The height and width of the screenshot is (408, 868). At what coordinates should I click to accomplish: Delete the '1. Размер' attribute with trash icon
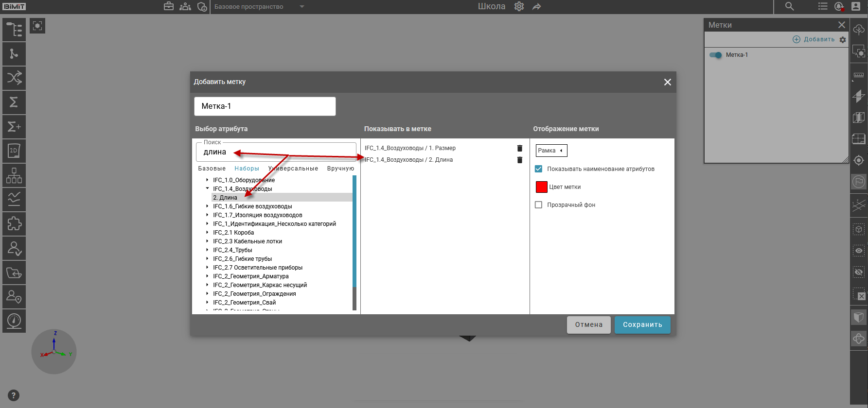519,148
